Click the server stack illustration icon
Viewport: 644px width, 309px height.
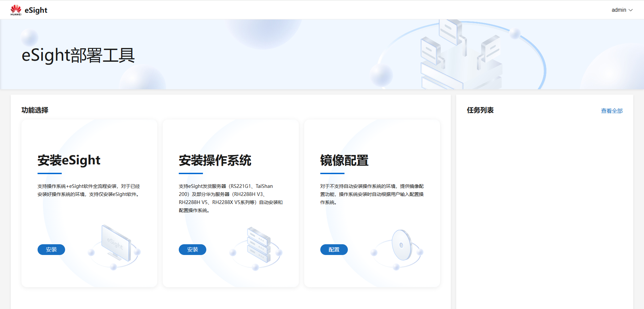click(258, 245)
